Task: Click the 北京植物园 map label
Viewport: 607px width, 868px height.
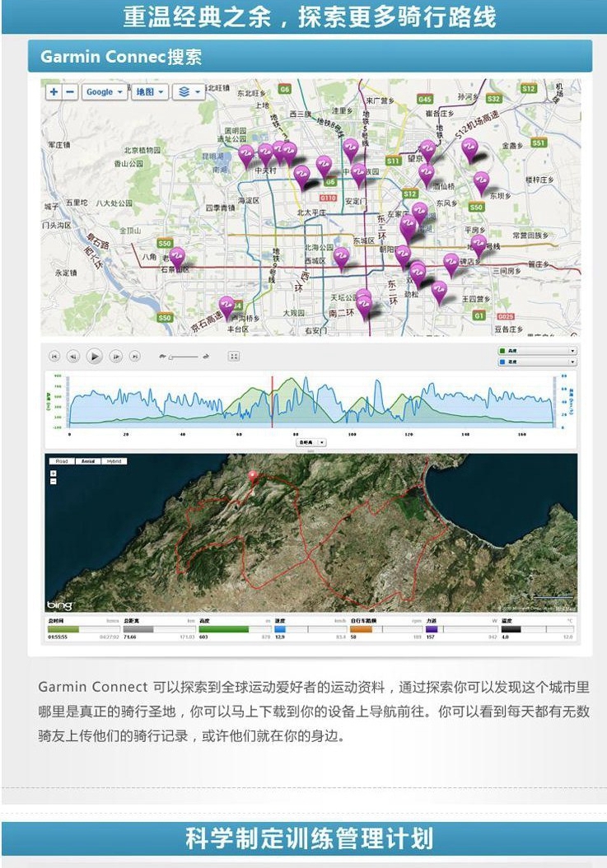Action: pos(142,151)
